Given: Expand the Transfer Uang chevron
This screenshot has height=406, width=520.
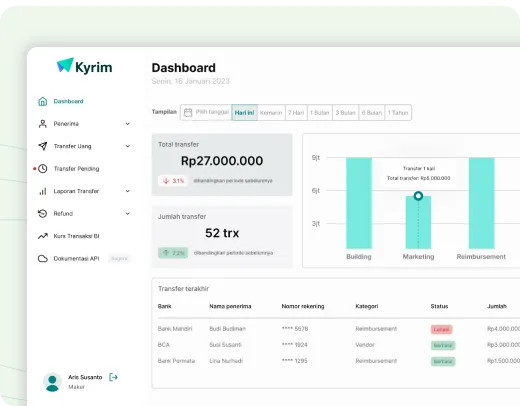Looking at the screenshot, I should pyautogui.click(x=128, y=146).
